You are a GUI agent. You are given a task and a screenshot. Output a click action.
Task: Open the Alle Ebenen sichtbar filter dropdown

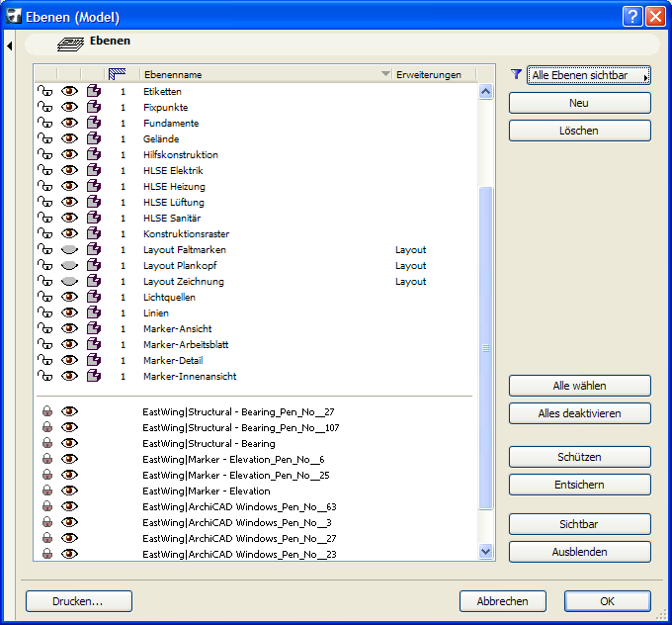coord(589,75)
